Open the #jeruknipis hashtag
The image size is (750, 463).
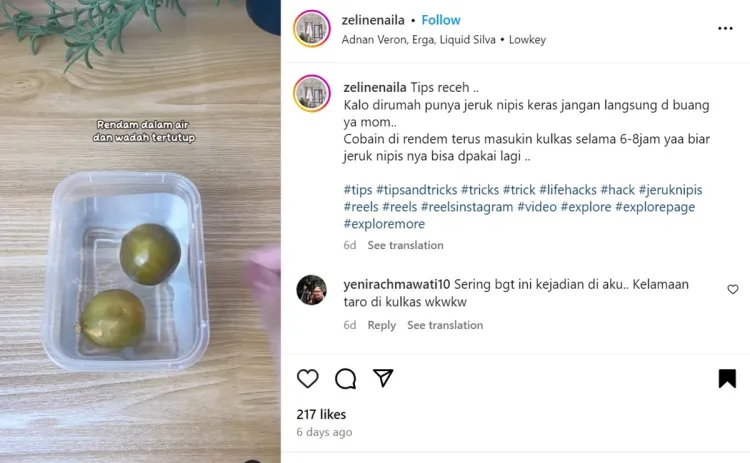coord(670,190)
